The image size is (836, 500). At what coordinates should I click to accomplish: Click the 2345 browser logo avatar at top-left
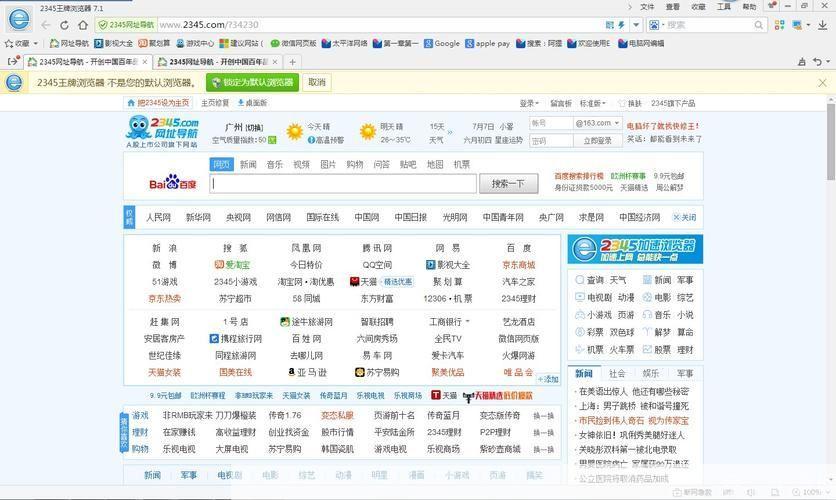click(19, 20)
